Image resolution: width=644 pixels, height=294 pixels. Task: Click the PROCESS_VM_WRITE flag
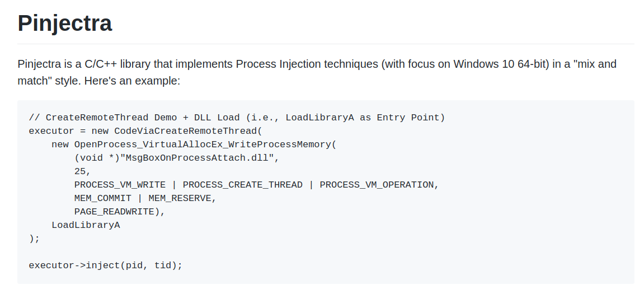[120, 185]
